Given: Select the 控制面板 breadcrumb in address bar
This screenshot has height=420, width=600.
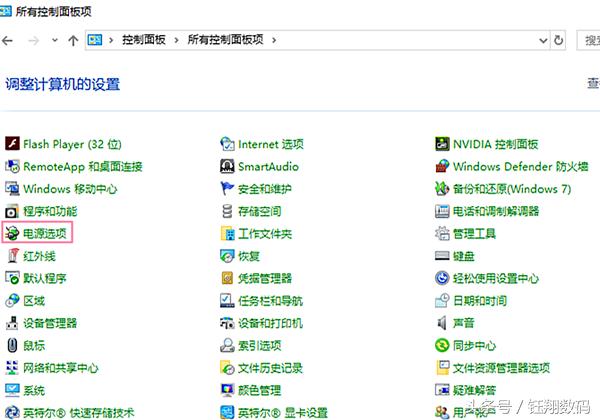Looking at the screenshot, I should (144, 41).
